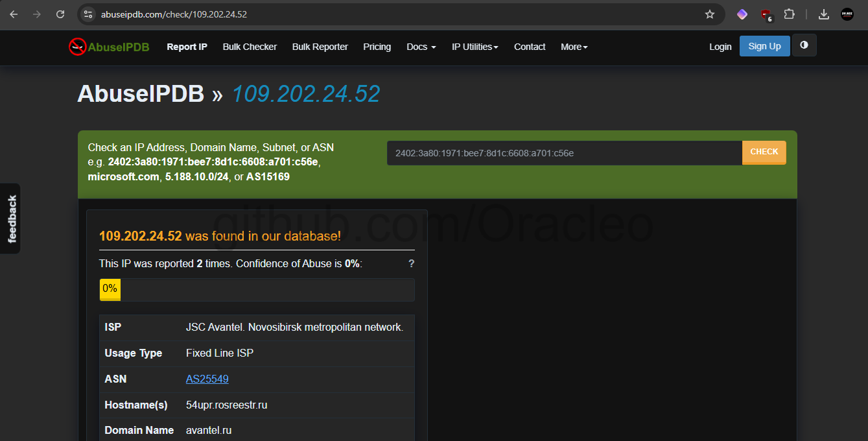Click the Login link
The height and width of the screenshot is (441, 868).
click(720, 47)
